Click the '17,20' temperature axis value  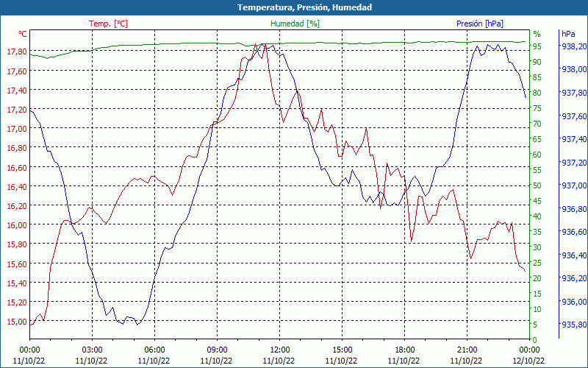coord(17,110)
